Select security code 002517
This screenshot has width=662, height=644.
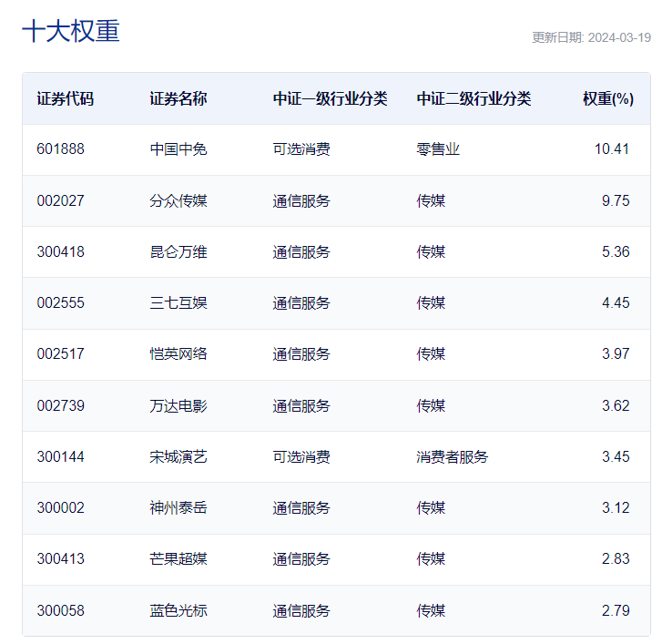(60, 354)
